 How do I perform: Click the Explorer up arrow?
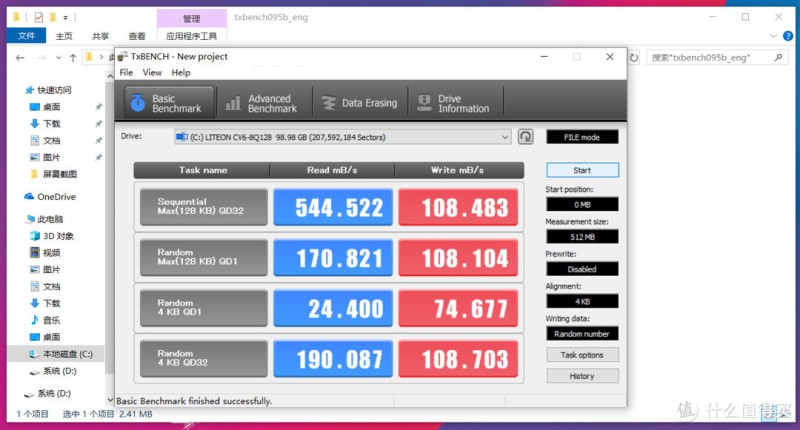coord(73,58)
